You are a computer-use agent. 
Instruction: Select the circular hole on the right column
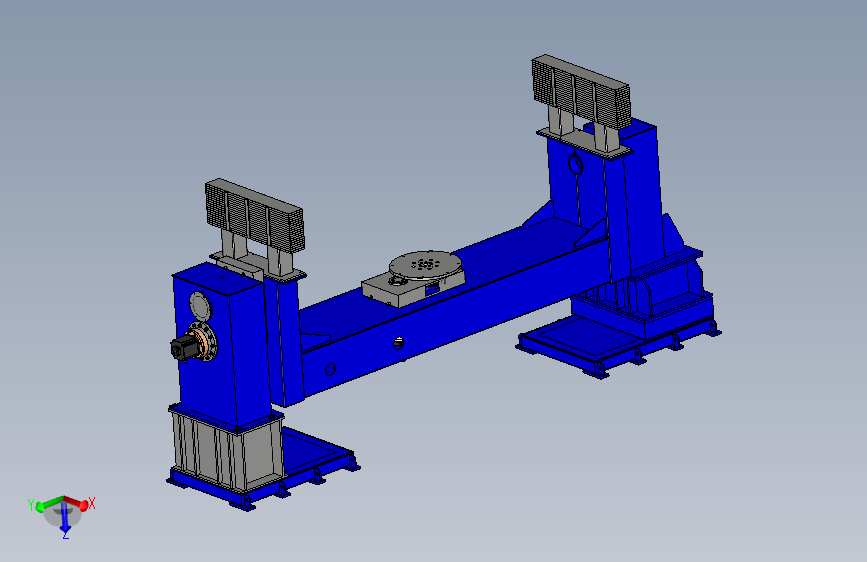pyautogui.click(x=576, y=164)
